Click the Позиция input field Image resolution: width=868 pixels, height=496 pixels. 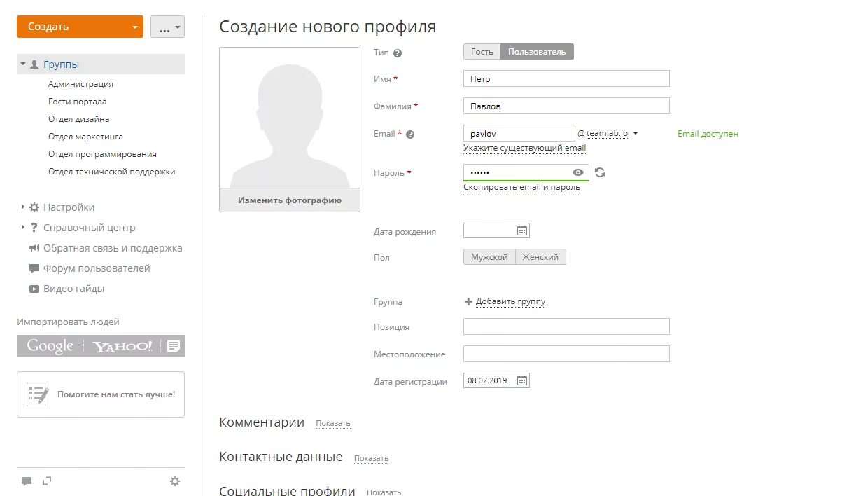tap(566, 326)
